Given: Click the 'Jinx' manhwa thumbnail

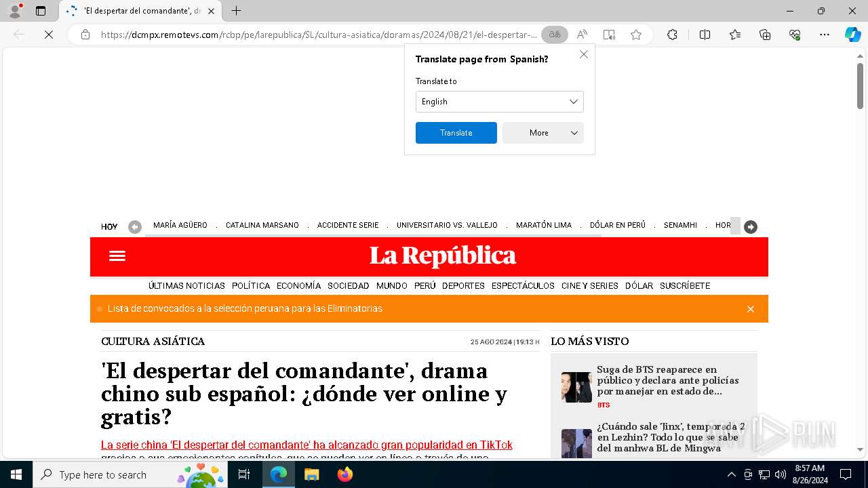Looking at the screenshot, I should 576,443.
